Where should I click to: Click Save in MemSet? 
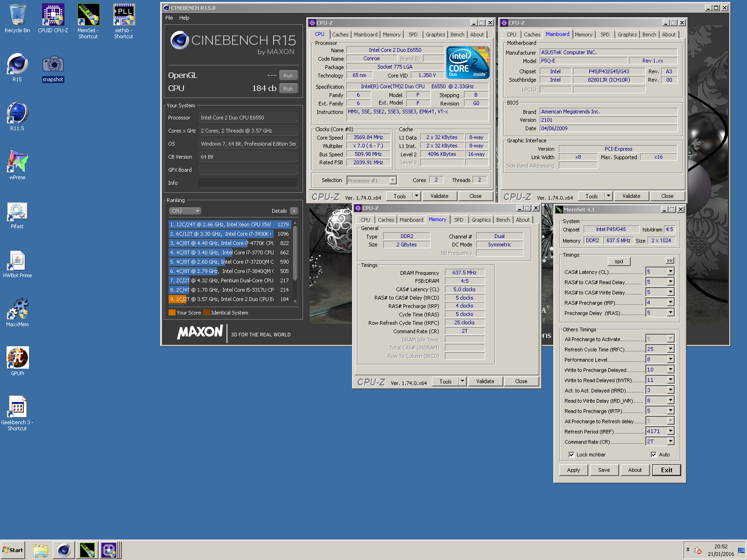click(604, 470)
